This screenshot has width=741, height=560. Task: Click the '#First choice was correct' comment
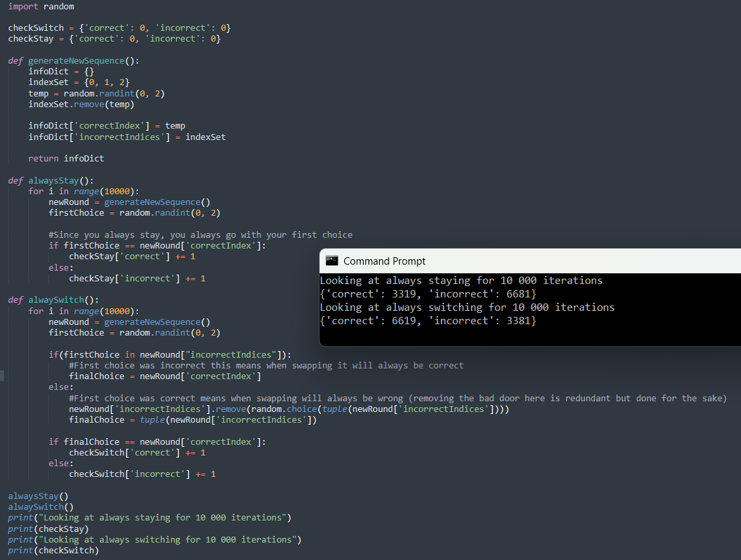pos(398,399)
